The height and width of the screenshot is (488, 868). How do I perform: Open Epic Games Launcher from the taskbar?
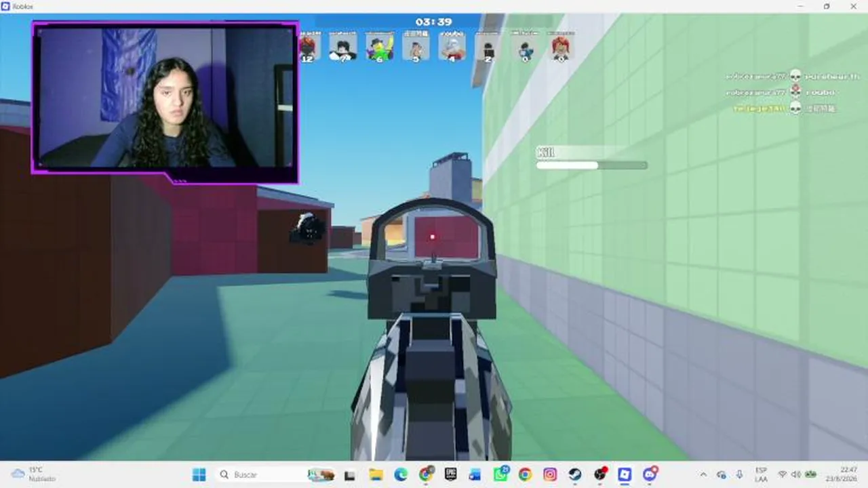(450, 474)
